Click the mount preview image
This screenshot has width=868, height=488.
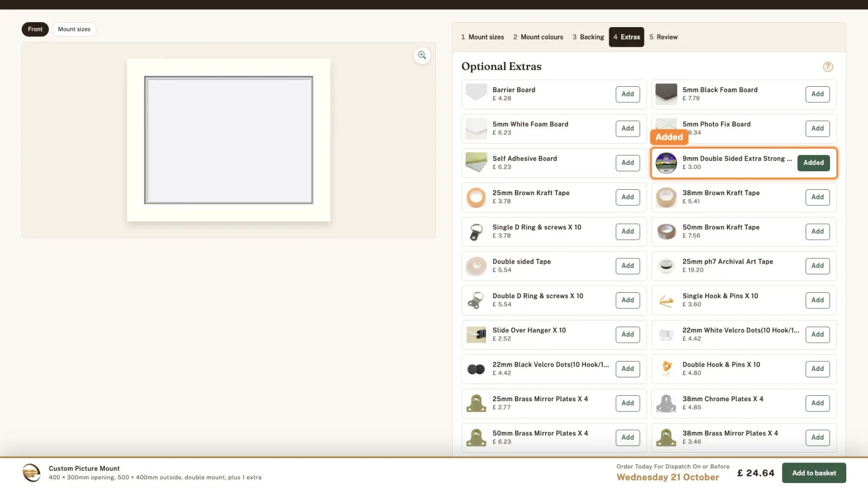(228, 140)
